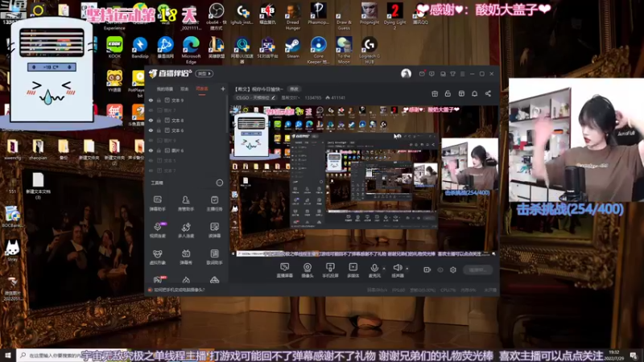Open the 弹幕助手 (danmaku assistant) tool

pos(157,204)
